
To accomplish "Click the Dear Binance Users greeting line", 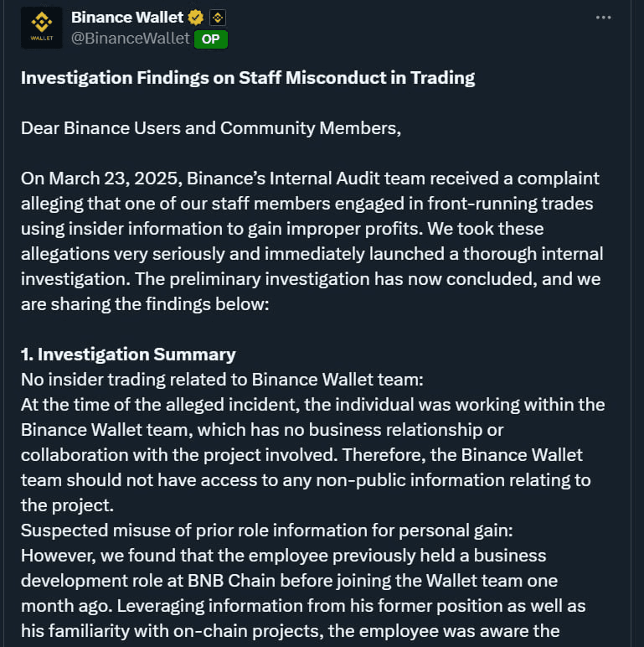I will pos(211,128).
